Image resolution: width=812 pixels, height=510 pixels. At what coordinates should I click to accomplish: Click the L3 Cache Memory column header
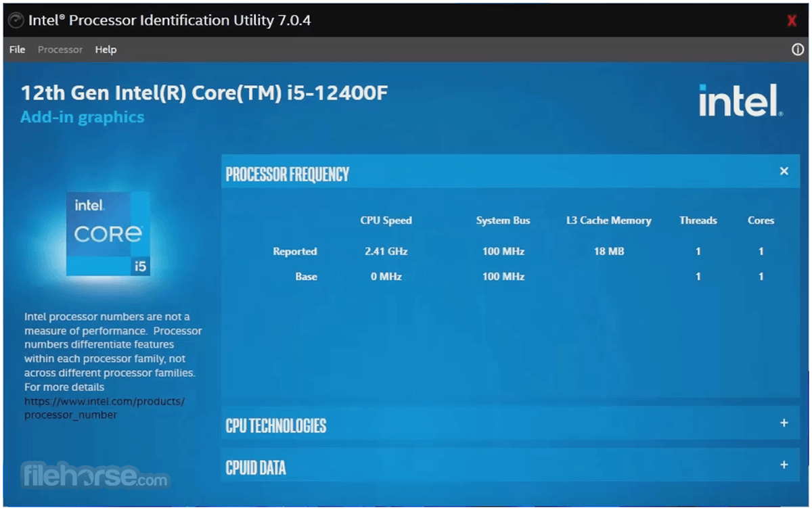(609, 221)
